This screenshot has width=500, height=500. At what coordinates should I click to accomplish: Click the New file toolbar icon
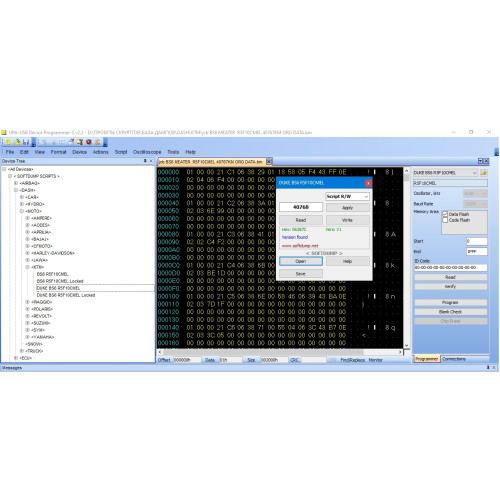coord(8,142)
